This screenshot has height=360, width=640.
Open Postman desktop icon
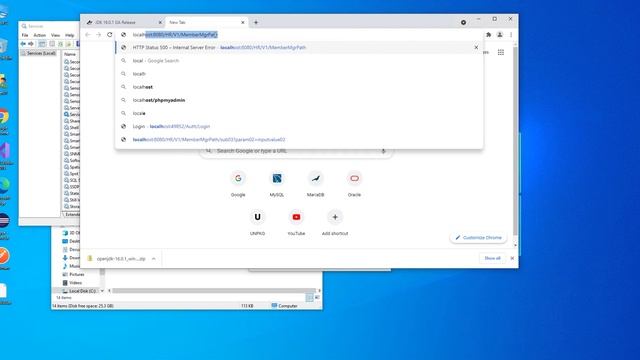click(x=4, y=259)
